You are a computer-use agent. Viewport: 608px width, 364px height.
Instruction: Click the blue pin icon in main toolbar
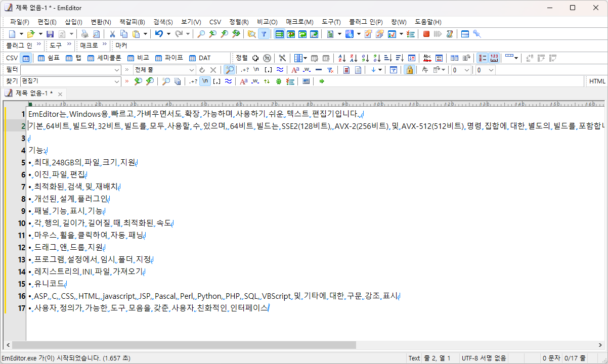tap(476, 34)
